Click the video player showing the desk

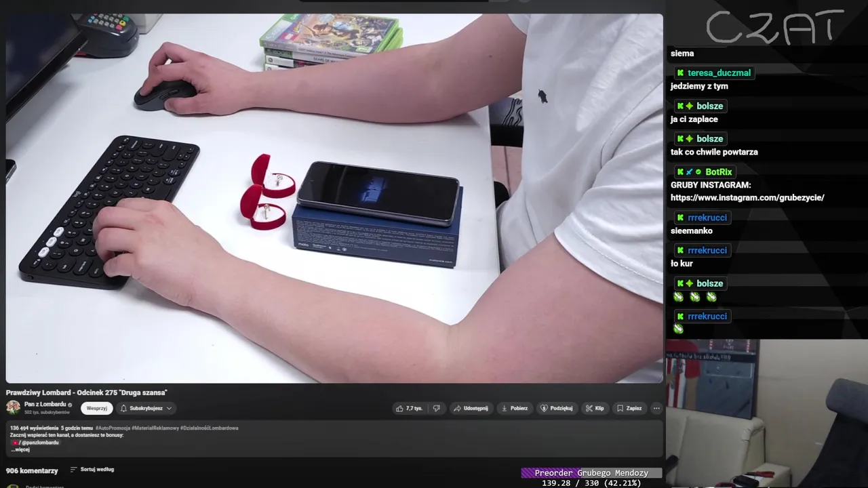click(x=334, y=198)
